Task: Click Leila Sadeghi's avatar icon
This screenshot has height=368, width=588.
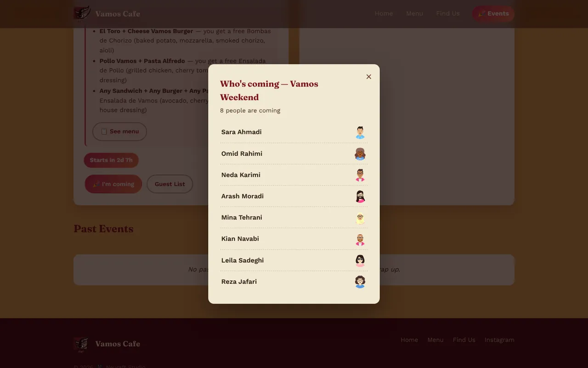Action: tap(360, 261)
